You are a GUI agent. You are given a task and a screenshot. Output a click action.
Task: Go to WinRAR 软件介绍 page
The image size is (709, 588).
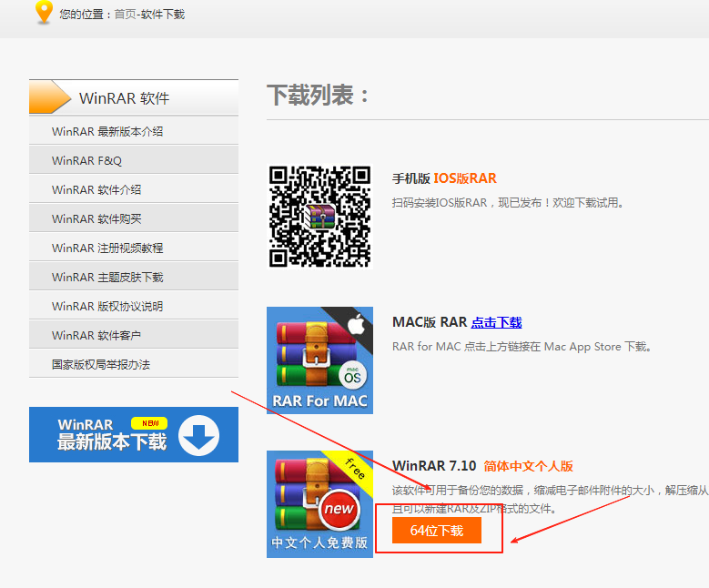[x=134, y=189]
